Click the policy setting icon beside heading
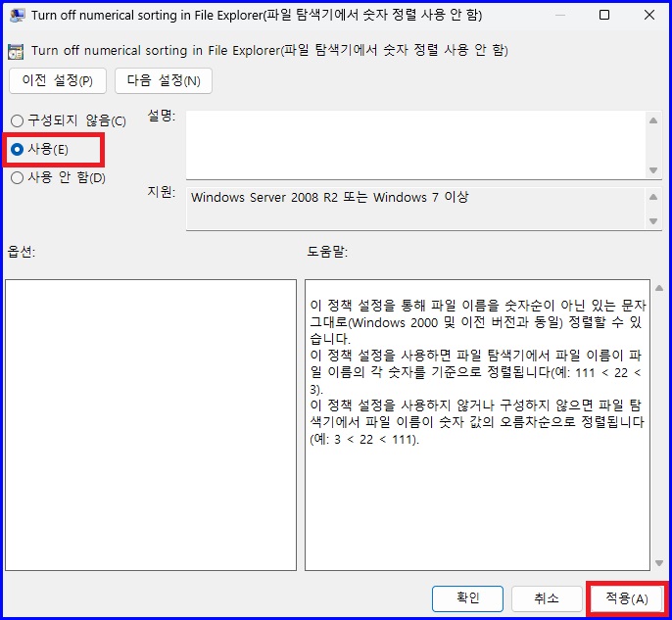 point(16,51)
